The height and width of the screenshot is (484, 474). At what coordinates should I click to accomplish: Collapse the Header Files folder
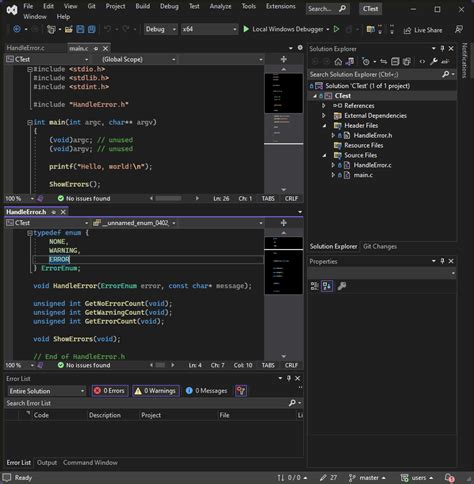pyautogui.click(x=324, y=126)
